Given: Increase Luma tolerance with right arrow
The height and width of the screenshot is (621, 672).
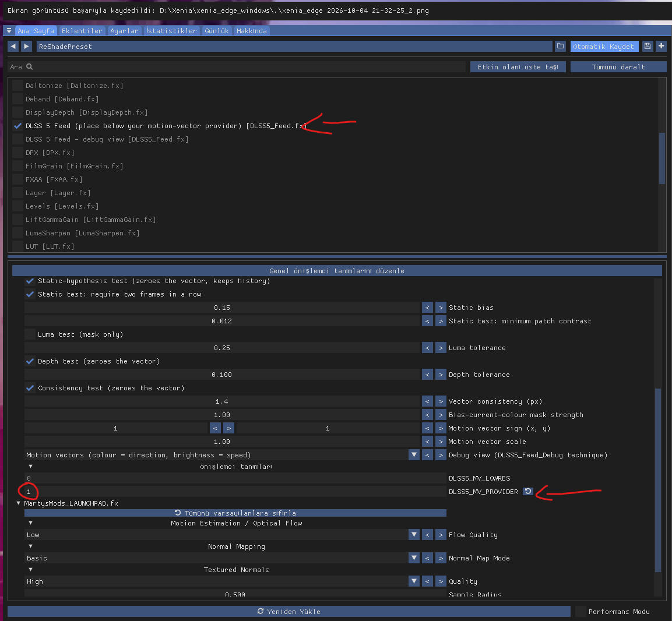Looking at the screenshot, I should [441, 348].
